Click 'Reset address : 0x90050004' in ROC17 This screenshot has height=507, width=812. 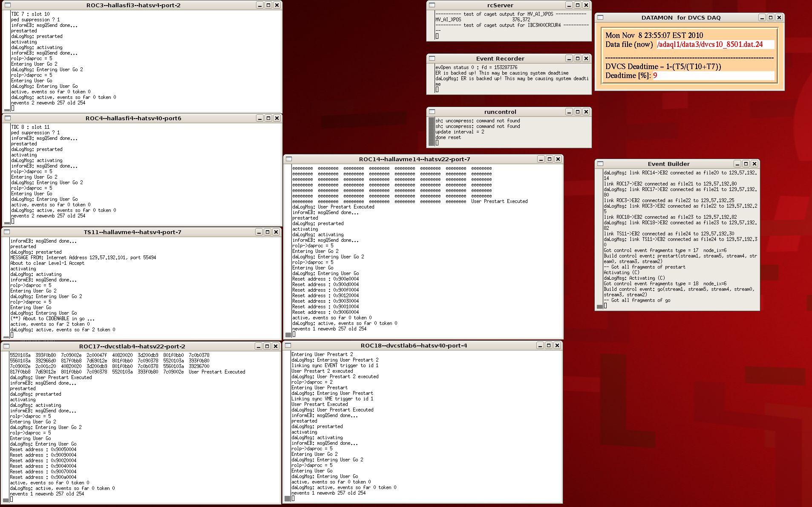click(43, 449)
